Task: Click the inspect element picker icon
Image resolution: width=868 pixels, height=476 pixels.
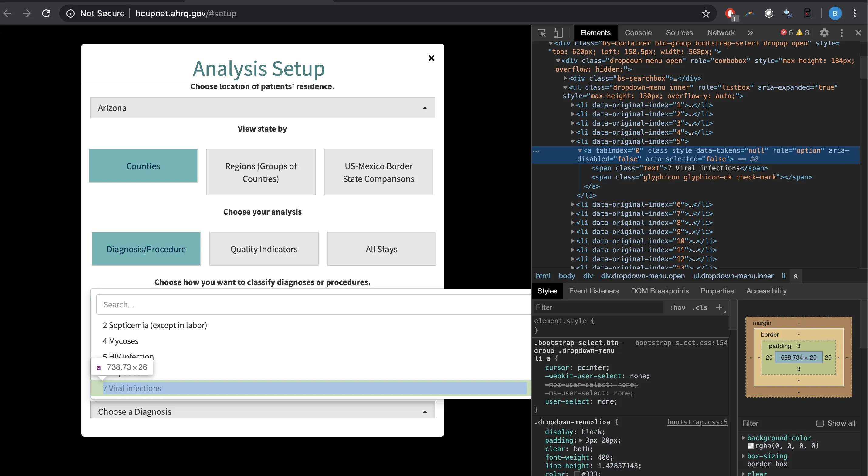Action: (541, 33)
